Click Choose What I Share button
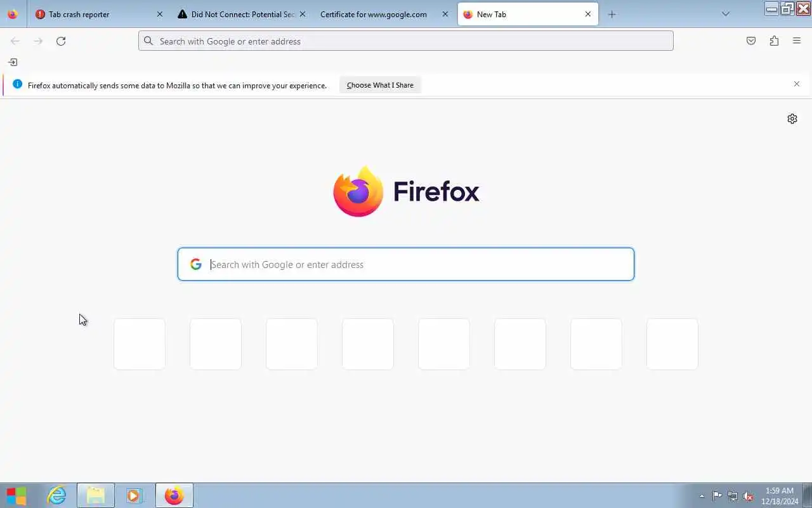 pyautogui.click(x=380, y=85)
